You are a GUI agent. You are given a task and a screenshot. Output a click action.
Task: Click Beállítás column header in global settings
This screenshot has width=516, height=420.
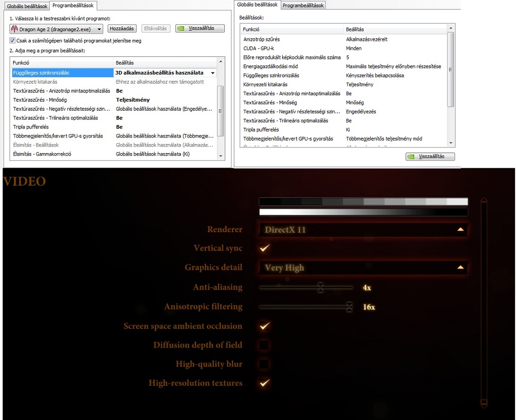(x=395, y=29)
